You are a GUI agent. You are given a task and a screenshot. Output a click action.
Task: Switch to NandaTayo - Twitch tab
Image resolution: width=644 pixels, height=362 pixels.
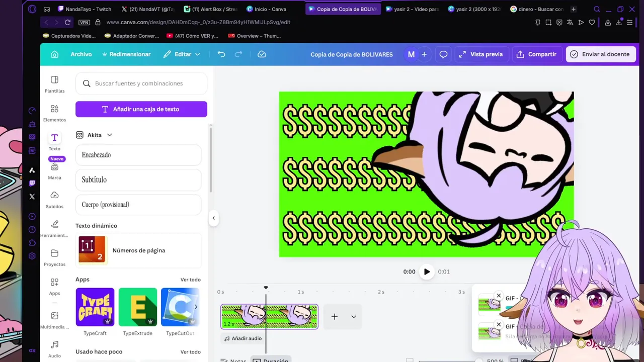tap(84, 9)
